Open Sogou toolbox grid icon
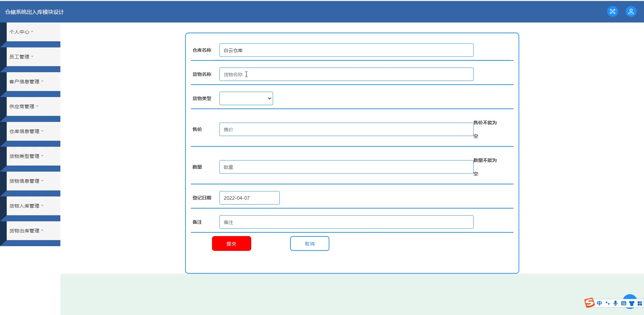644x315 pixels. tap(640, 303)
